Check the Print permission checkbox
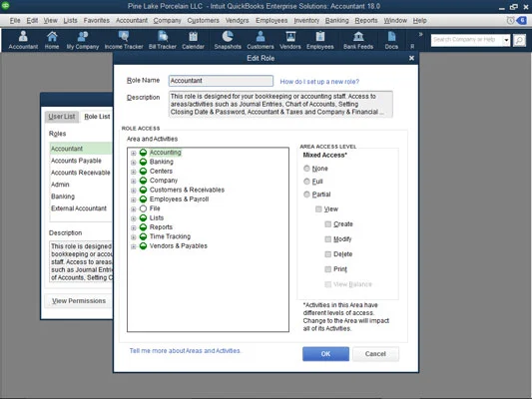 pos(327,269)
